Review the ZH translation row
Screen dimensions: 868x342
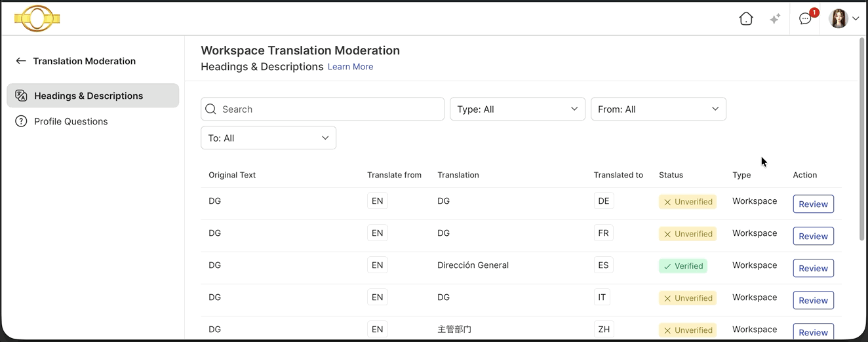point(813,332)
